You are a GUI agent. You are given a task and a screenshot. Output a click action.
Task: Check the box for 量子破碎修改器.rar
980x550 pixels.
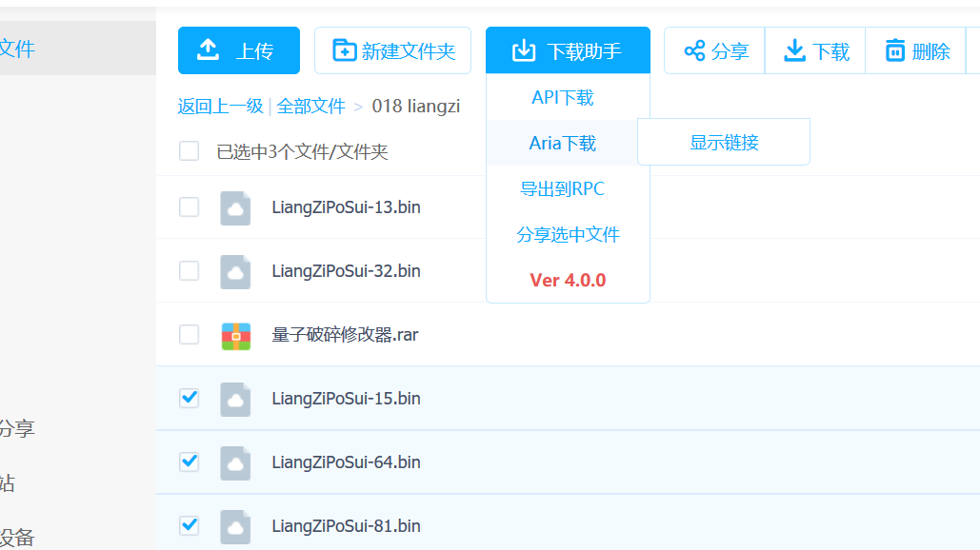[189, 335]
